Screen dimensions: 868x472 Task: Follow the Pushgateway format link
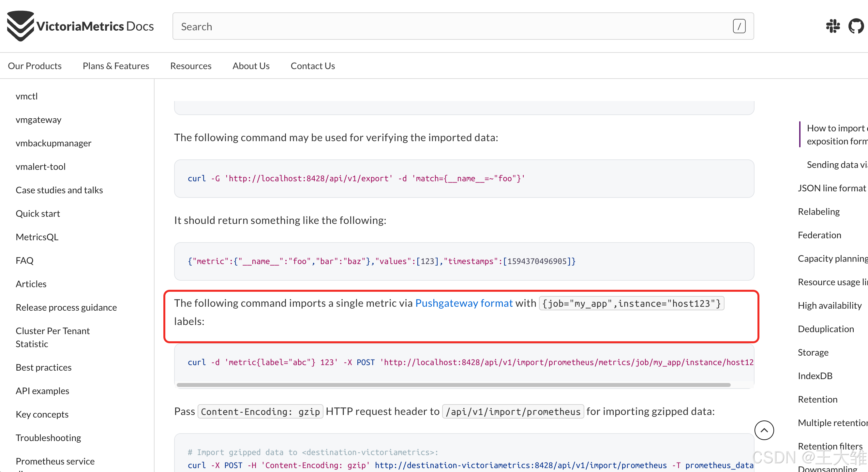(x=464, y=303)
